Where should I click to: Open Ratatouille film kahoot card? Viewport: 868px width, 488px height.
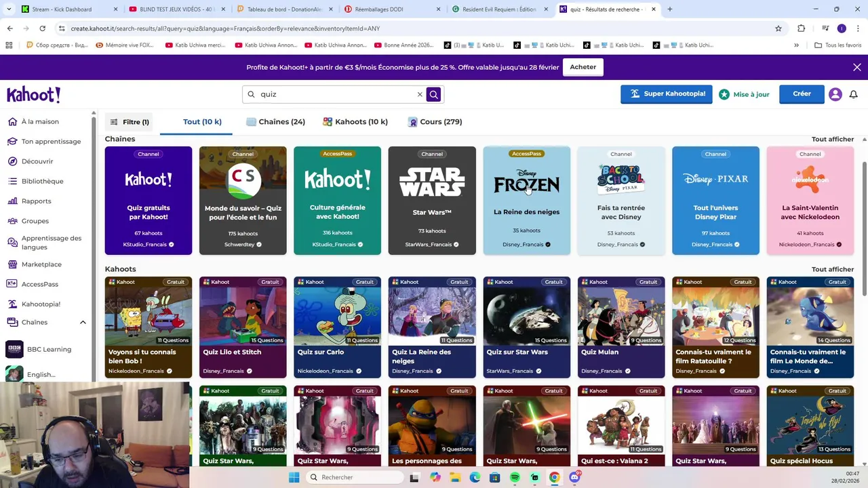715,327
